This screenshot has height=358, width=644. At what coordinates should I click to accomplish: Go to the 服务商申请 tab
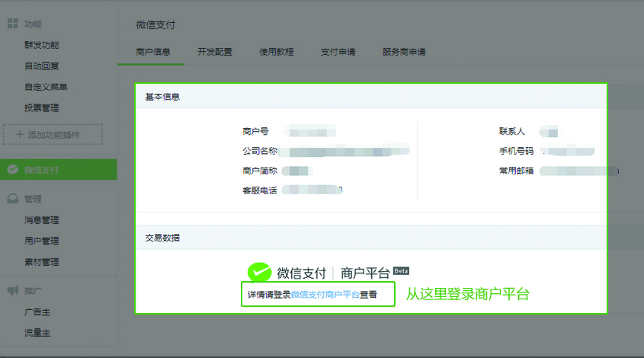[x=404, y=53]
